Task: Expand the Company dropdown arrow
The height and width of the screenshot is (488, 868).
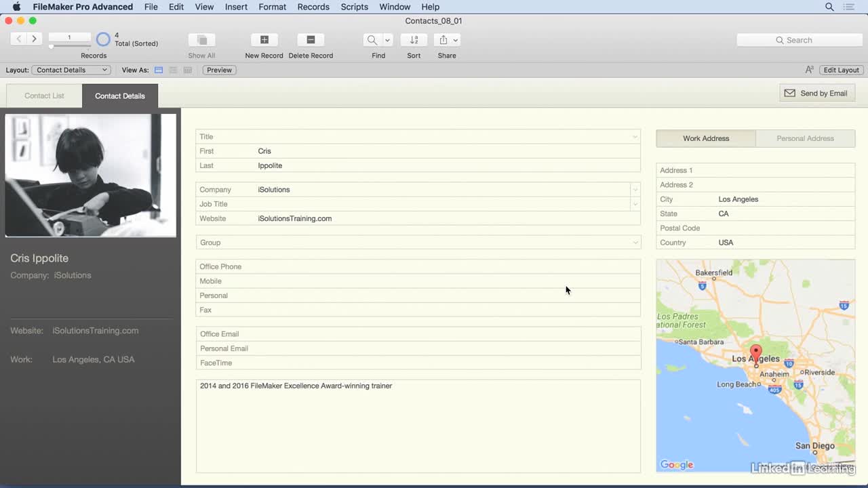Action: (635, 189)
